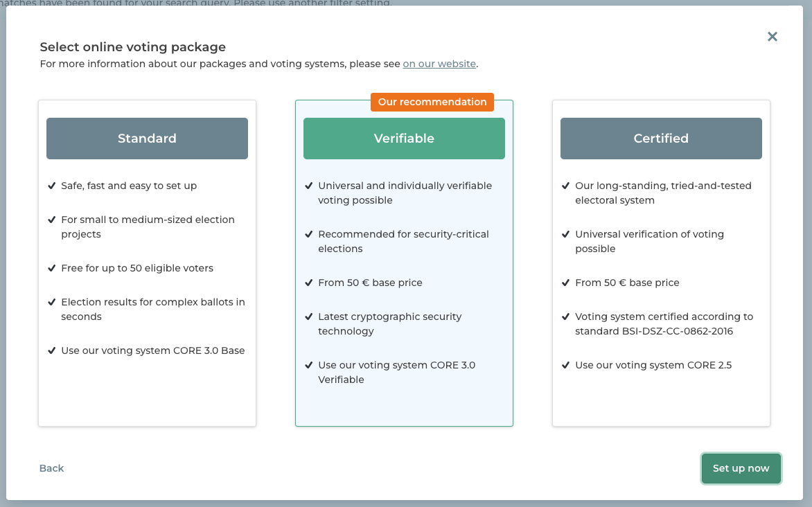Click the checkmark next to 'Free for up to 50 eligible voters'
The width and height of the screenshot is (812, 507).
[51, 268]
